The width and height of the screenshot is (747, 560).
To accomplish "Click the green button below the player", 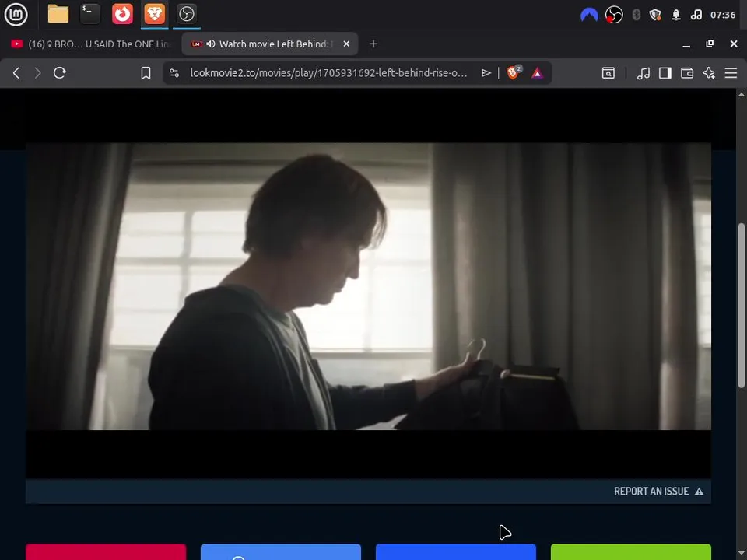I will [x=631, y=552].
